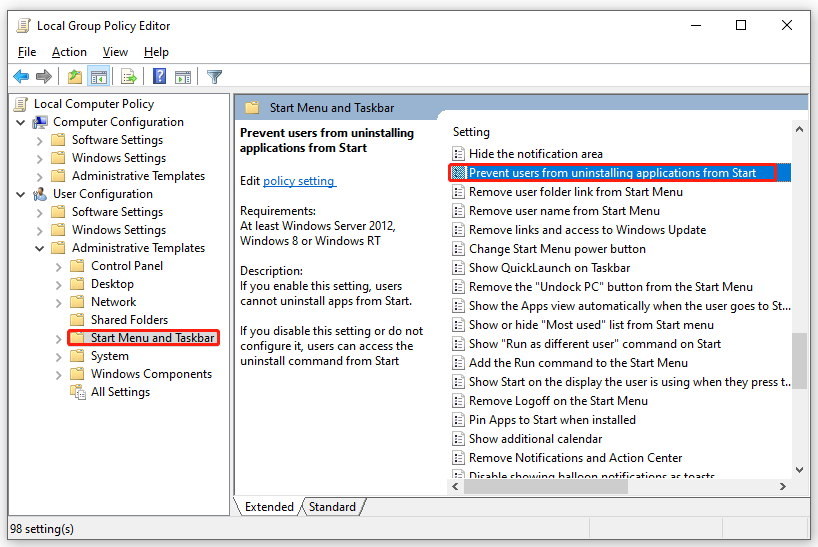Viewport: 818px width, 547px height.
Task: Click folder icon beside Windows Components
Action: [x=77, y=374]
